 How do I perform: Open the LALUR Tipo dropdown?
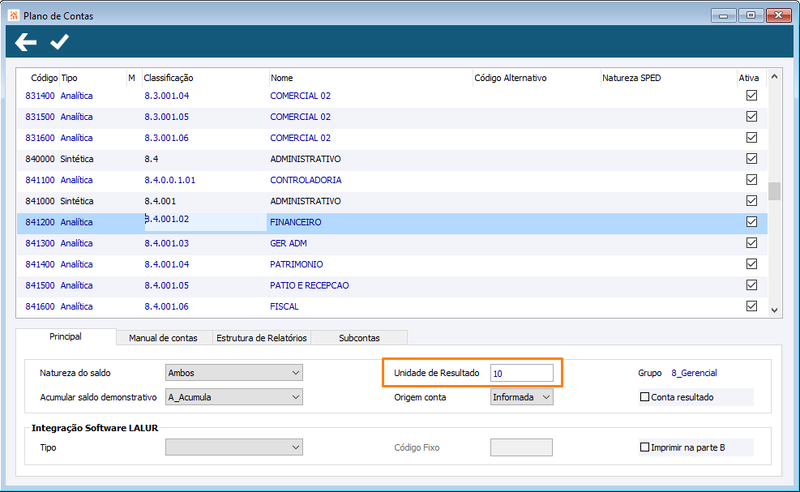(x=234, y=447)
